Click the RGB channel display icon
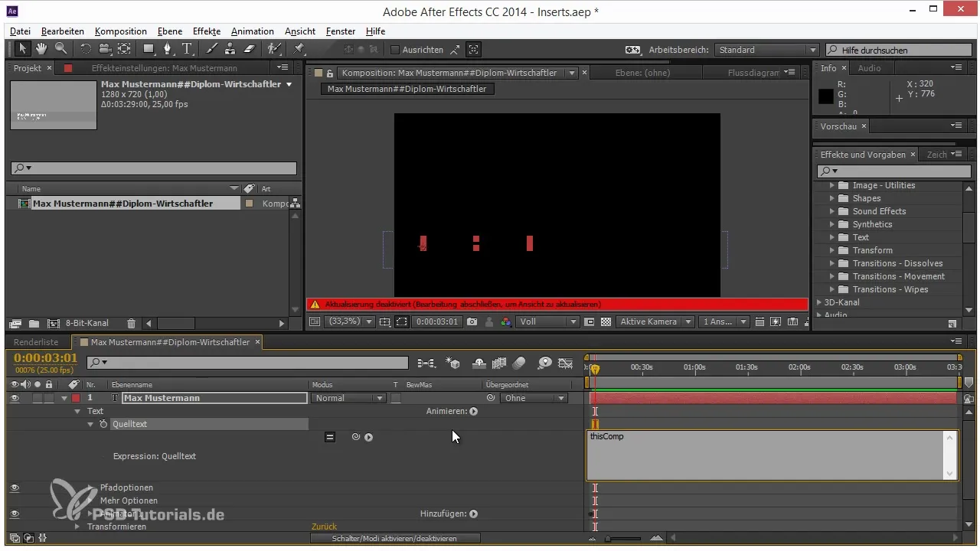This screenshot has height=551, width=980. (x=506, y=322)
